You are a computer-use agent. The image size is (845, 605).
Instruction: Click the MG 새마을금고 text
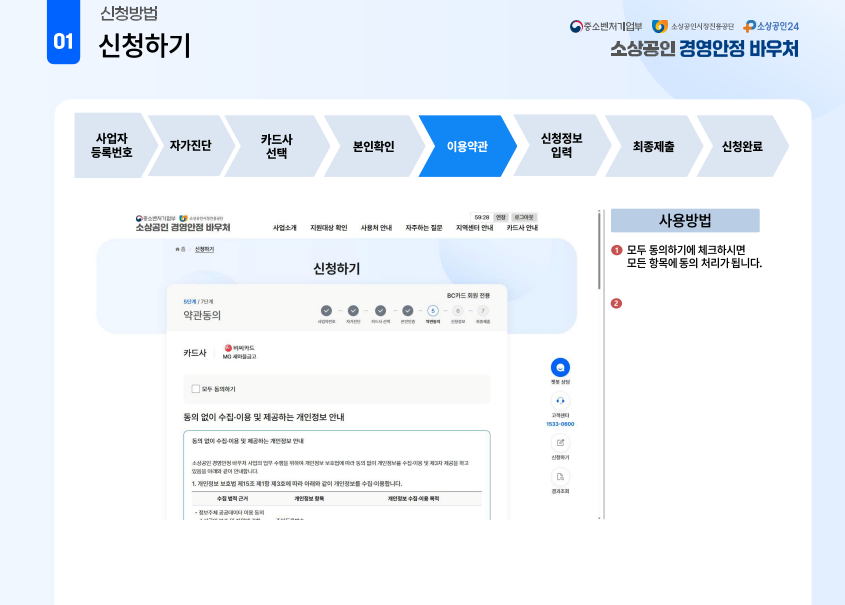[240, 357]
